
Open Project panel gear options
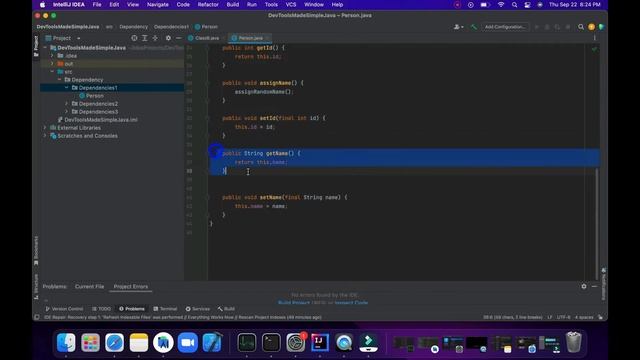[x=168, y=38]
